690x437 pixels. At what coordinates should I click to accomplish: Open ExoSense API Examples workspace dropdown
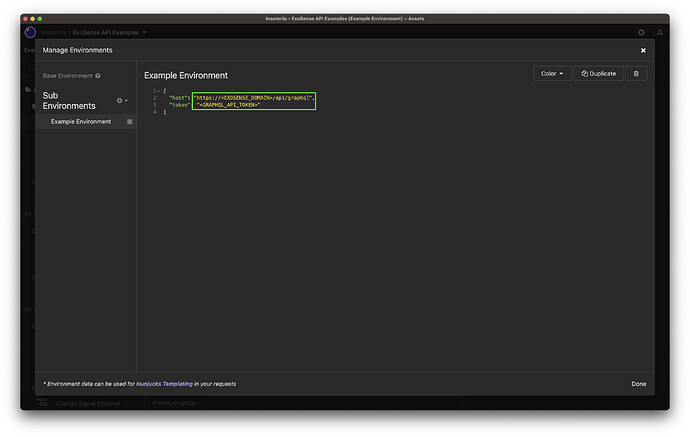[109, 33]
